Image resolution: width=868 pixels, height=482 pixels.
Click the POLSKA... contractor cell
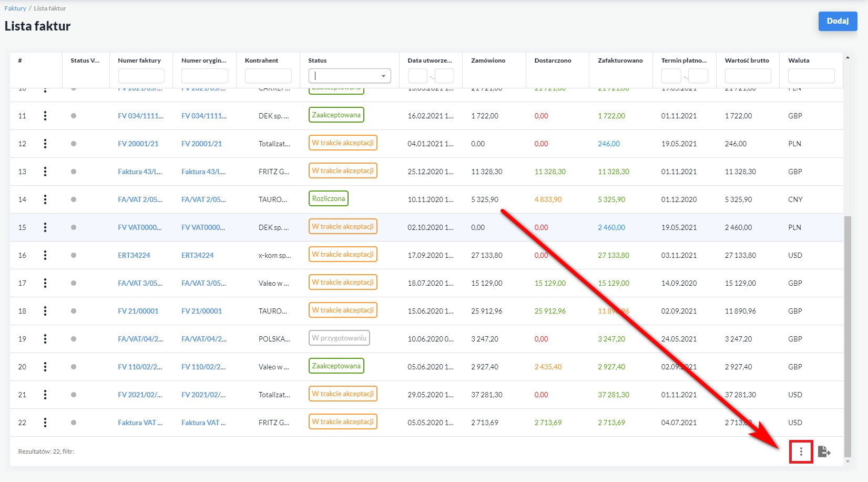tap(274, 339)
